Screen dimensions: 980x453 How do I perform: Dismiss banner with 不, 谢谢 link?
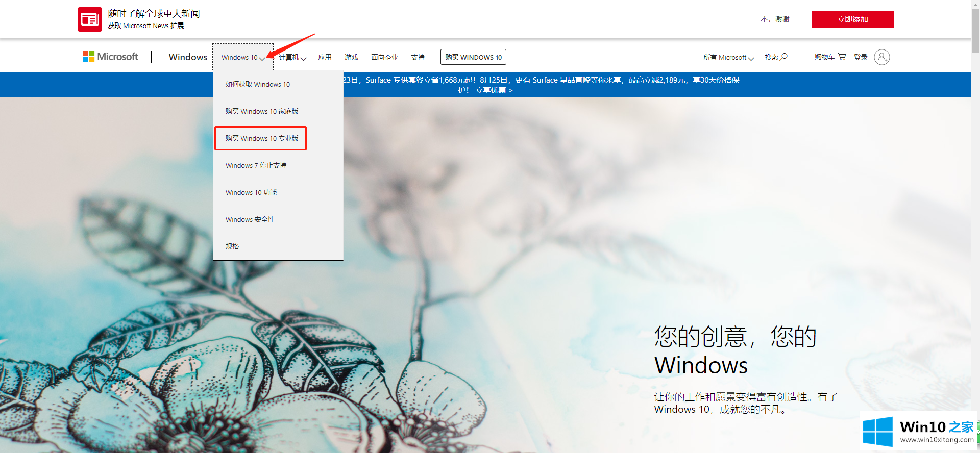click(775, 19)
